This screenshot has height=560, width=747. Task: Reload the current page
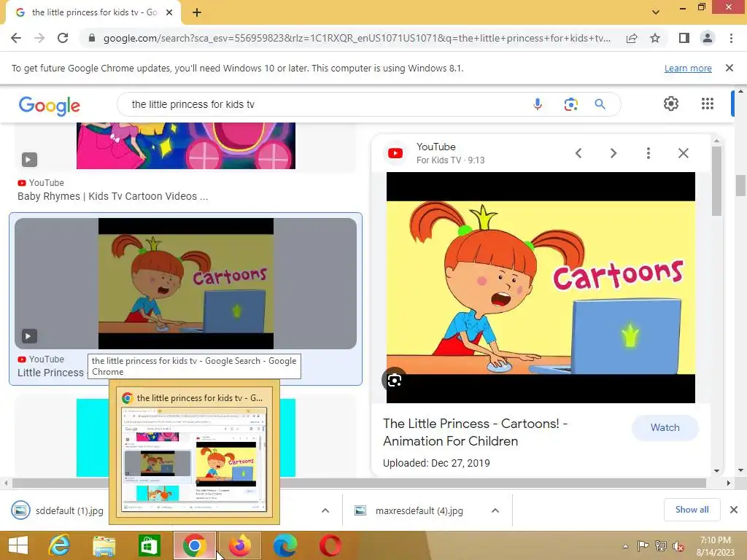click(x=63, y=38)
